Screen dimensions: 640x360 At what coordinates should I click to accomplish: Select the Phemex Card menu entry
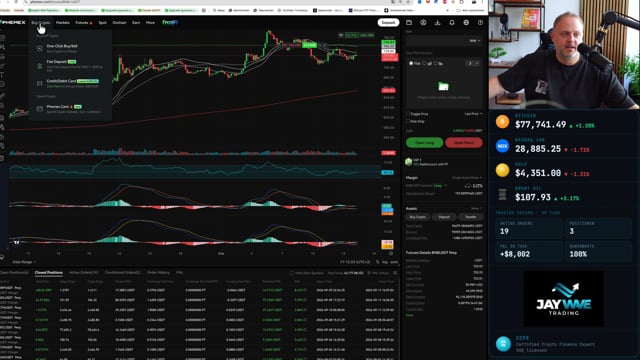(70, 109)
